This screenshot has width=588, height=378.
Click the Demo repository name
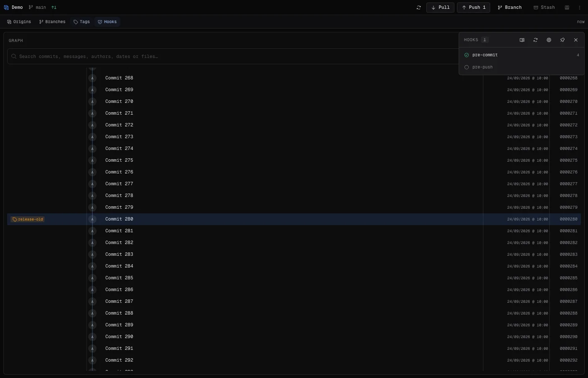pyautogui.click(x=17, y=8)
